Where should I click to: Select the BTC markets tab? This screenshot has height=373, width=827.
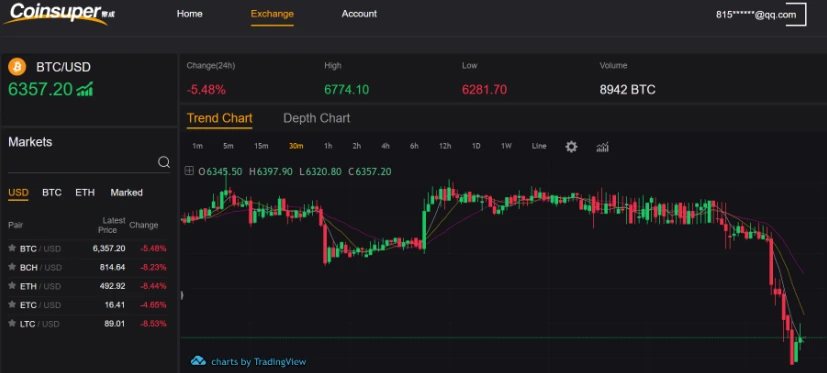[x=52, y=193]
